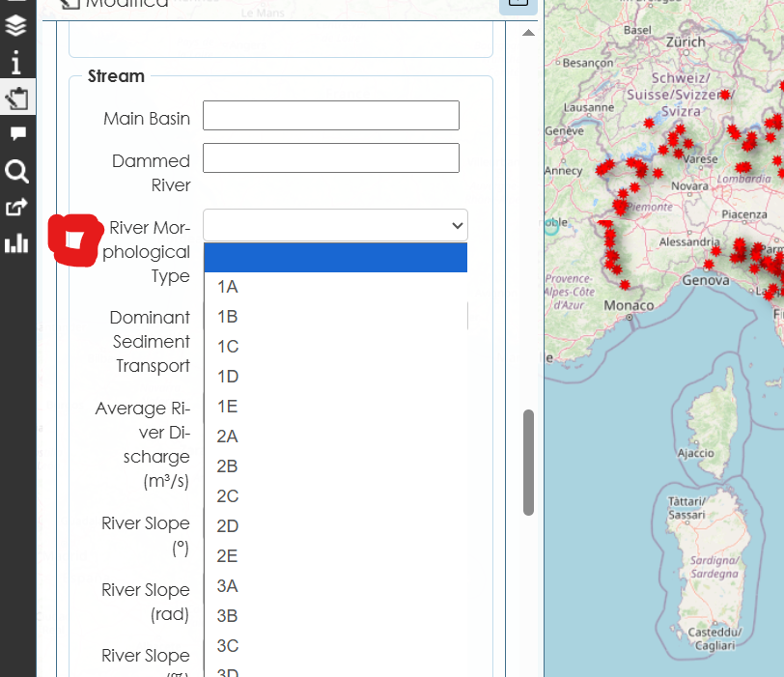Open the layers panel icon

pyautogui.click(x=16, y=26)
